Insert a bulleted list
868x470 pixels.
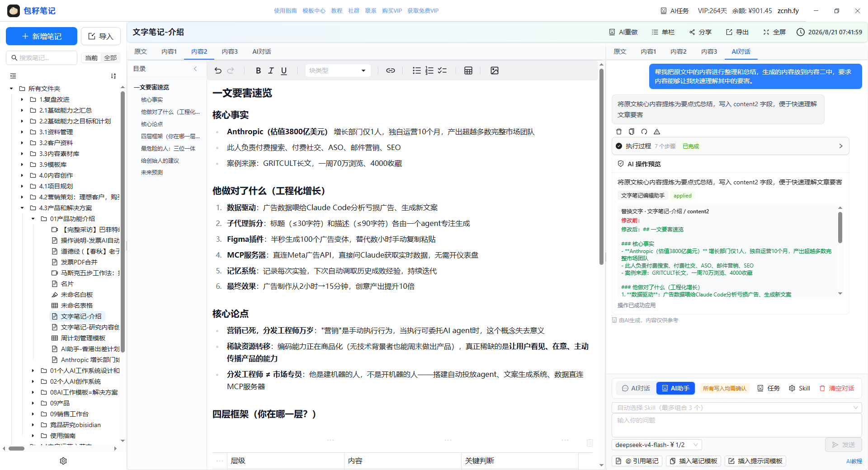click(417, 70)
